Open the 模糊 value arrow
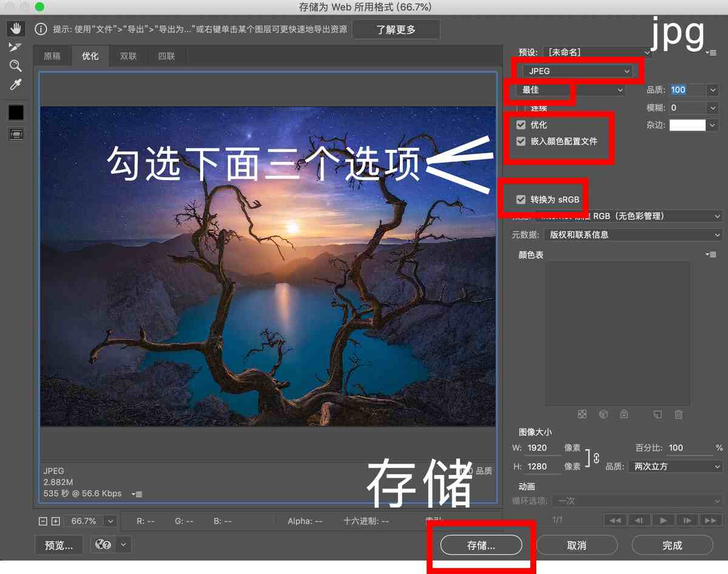Image resolution: width=728 pixels, height=574 pixels. pyautogui.click(x=713, y=108)
